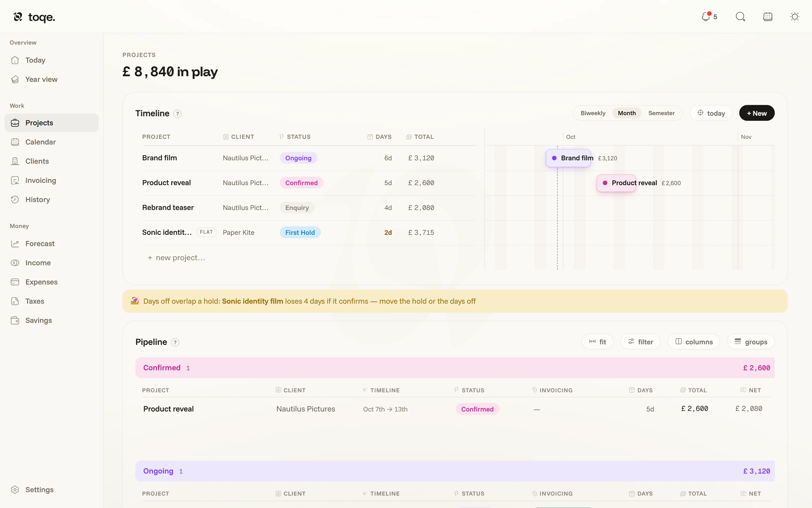Click the fit button in Pipeline
The width and height of the screenshot is (812, 508).
597,342
